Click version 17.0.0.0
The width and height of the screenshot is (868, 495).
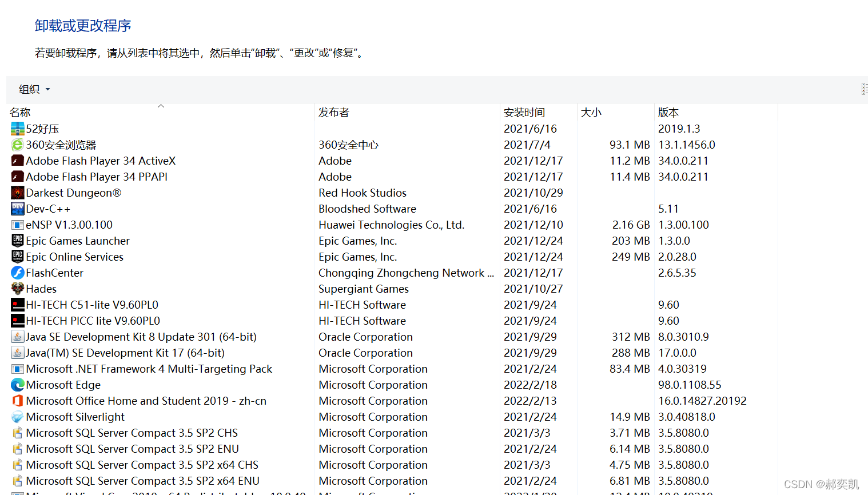pyautogui.click(x=678, y=353)
